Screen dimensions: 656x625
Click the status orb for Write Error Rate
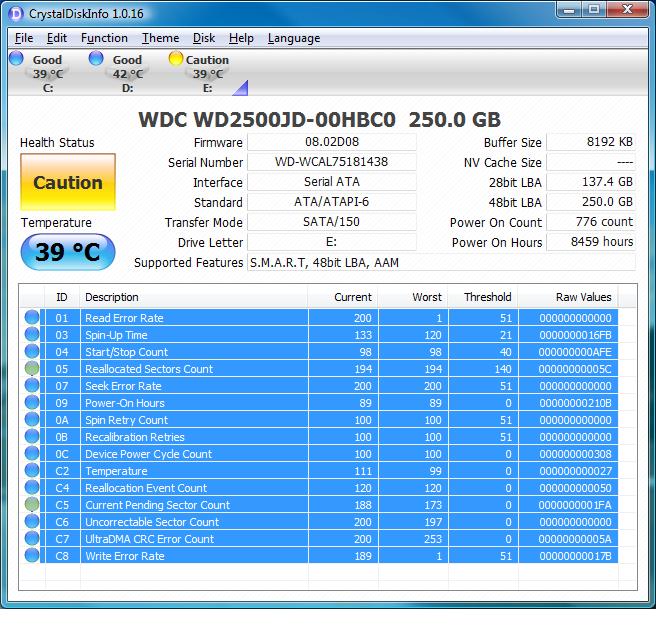tap(32, 556)
